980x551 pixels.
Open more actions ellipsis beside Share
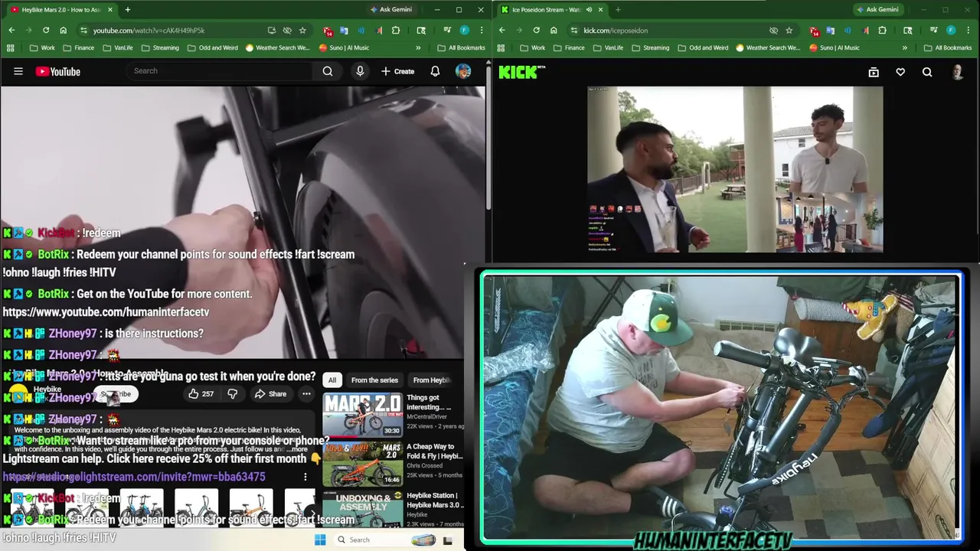coord(306,393)
